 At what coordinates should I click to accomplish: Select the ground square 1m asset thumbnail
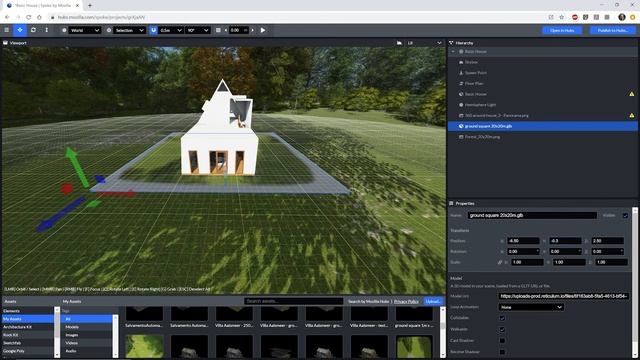click(x=414, y=317)
